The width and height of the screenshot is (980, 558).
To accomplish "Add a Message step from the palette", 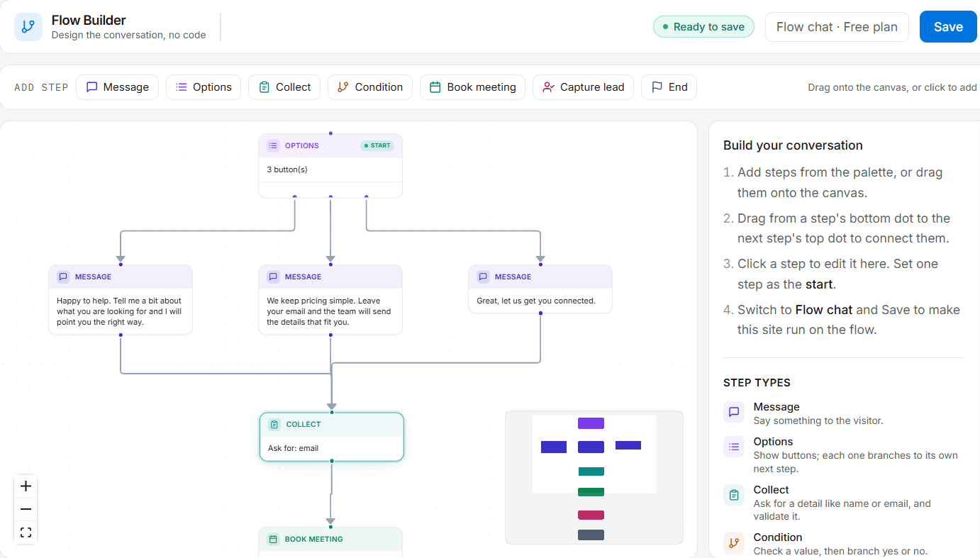I will click(x=117, y=87).
